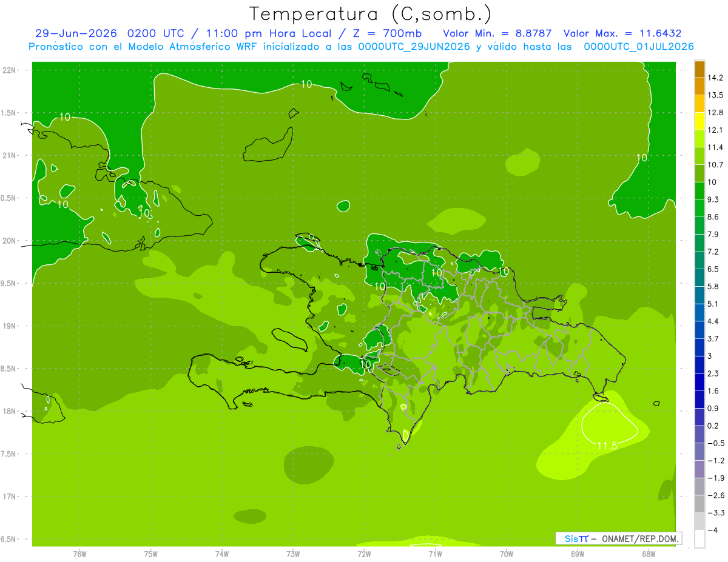Click the 68W longitude axis label
Viewport: 728px width, 562px height.
[x=649, y=554]
